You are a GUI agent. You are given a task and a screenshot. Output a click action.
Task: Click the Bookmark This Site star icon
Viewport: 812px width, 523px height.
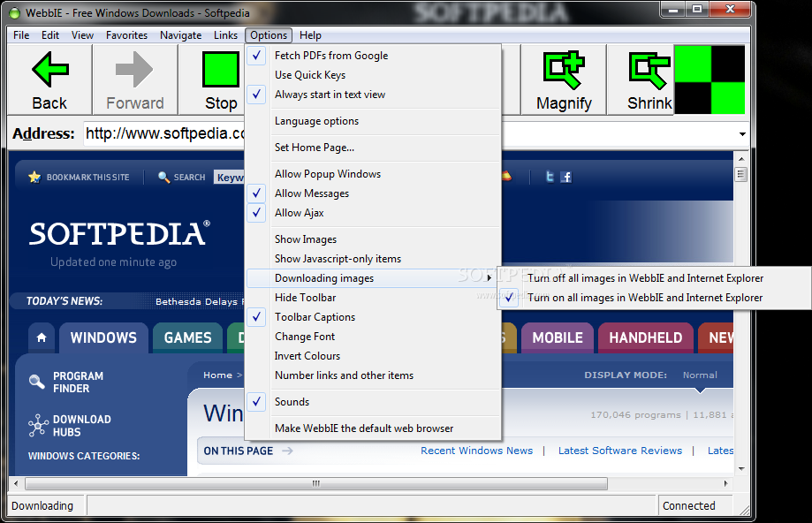pos(34,177)
